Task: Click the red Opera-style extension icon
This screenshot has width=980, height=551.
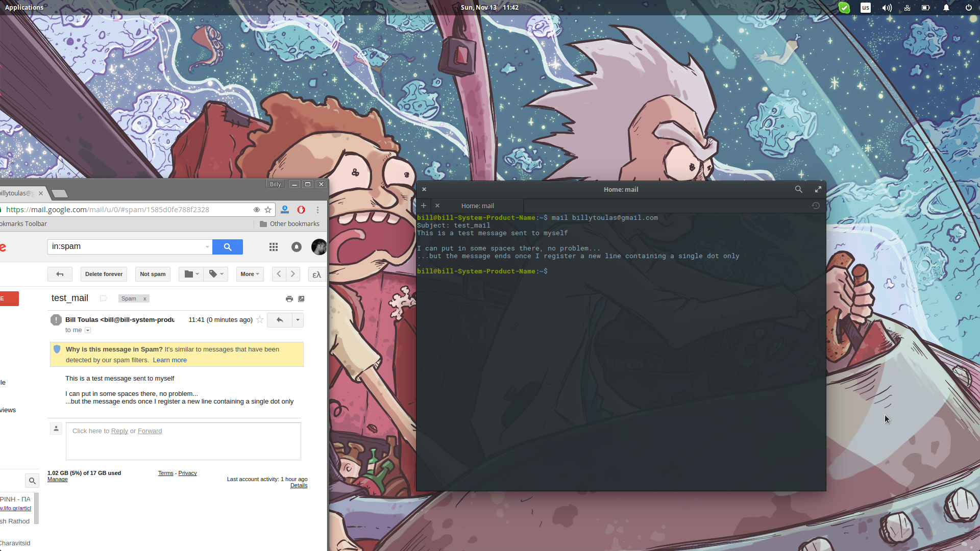Action: click(301, 210)
